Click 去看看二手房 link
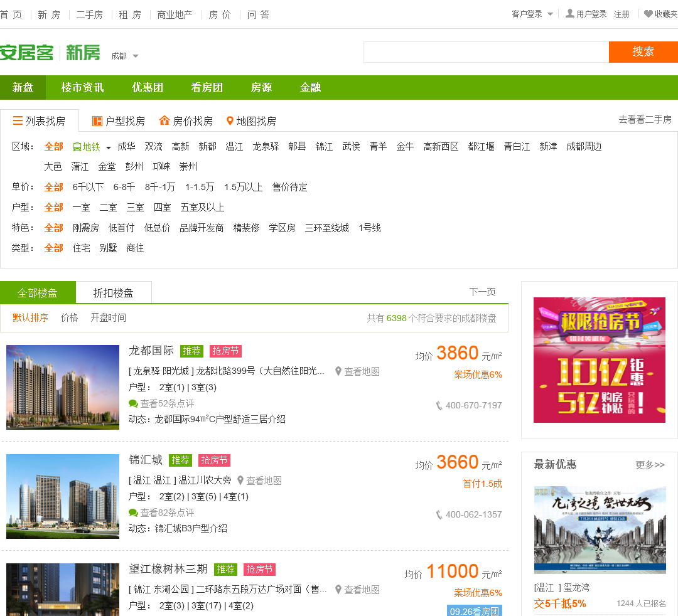678x616 pixels. tap(645, 120)
